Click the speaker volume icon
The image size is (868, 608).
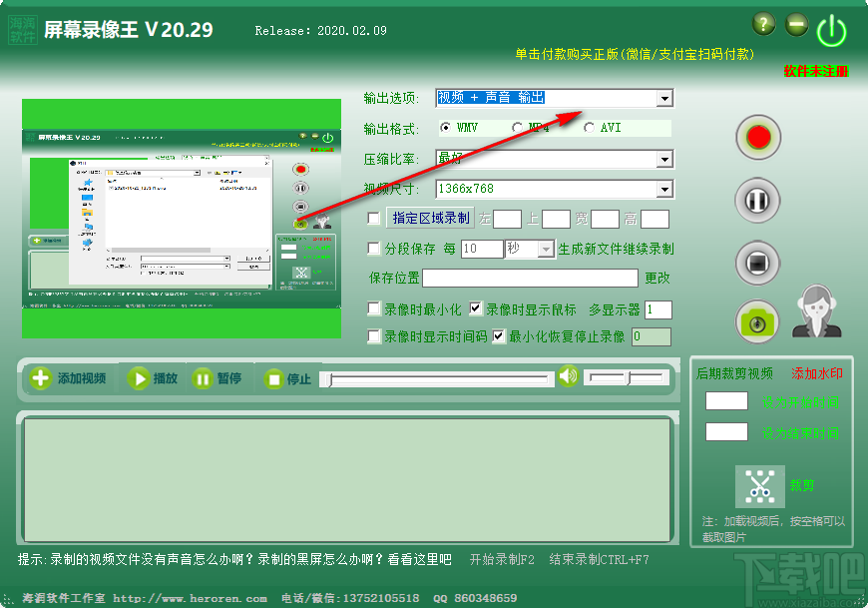[568, 376]
